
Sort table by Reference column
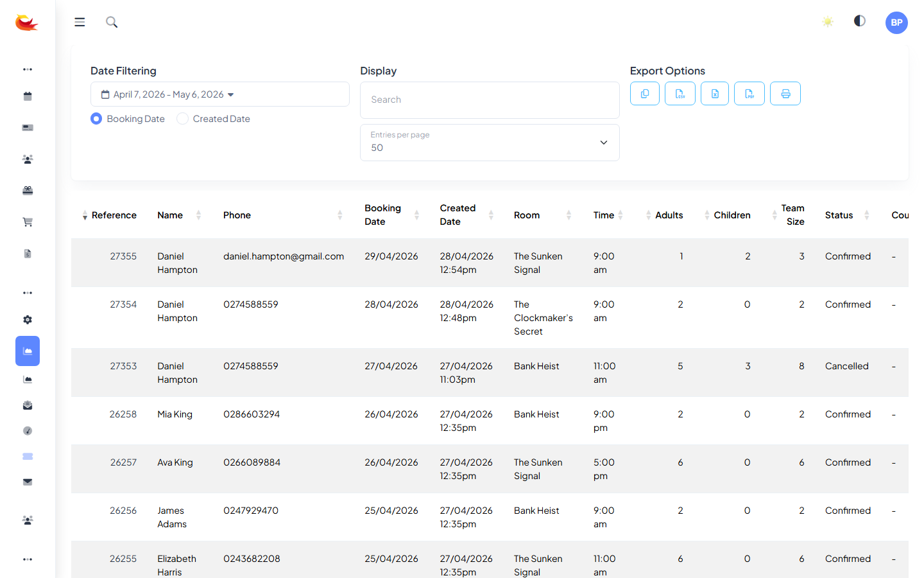pos(109,216)
